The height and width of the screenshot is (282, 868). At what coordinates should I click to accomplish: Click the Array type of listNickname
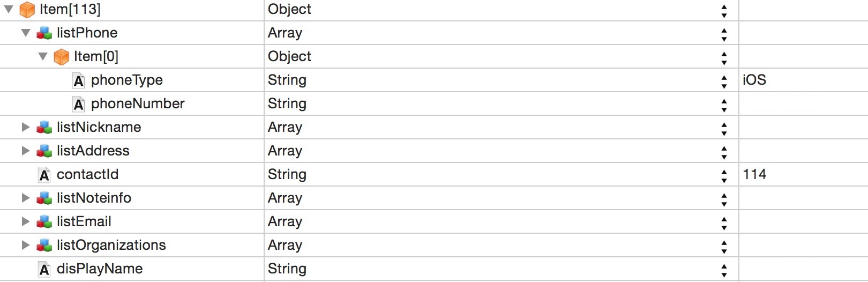coord(285,127)
